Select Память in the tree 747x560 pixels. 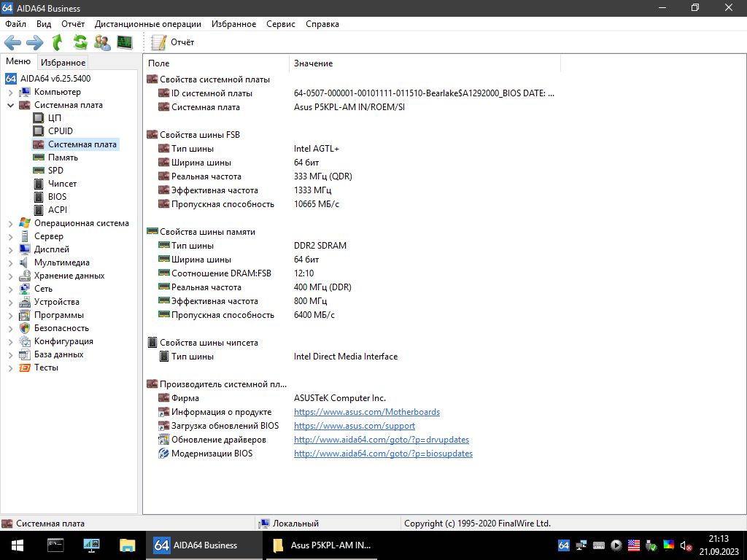point(63,157)
